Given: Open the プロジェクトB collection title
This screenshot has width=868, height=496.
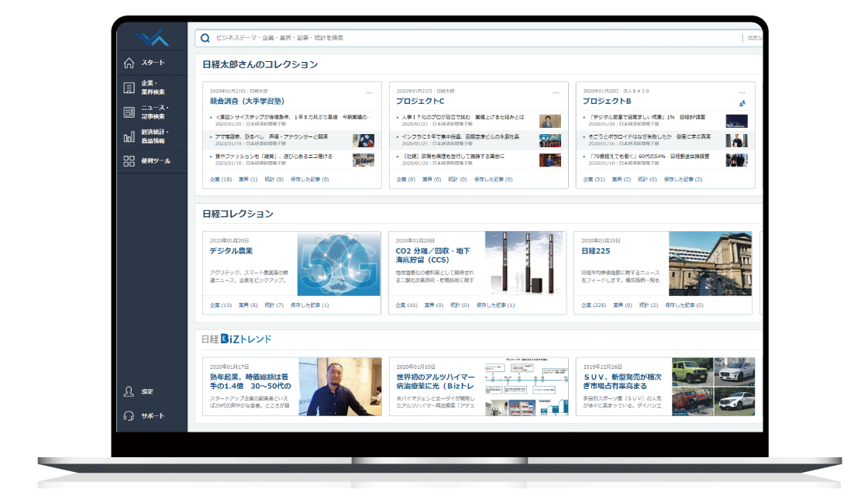Looking at the screenshot, I should 607,101.
